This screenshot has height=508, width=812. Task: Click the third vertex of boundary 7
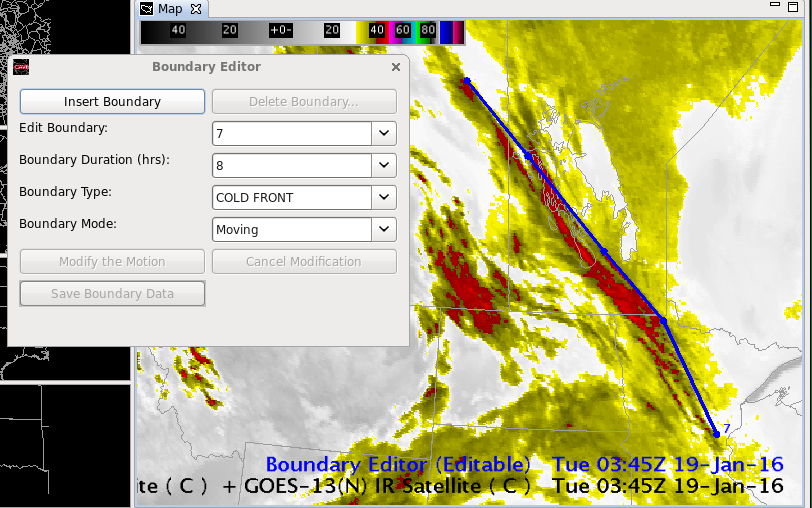[604, 252]
